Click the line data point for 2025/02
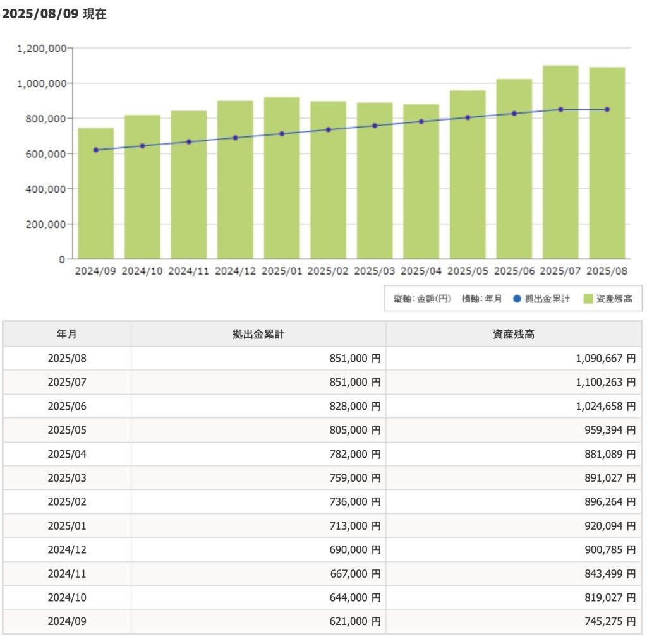 (328, 129)
